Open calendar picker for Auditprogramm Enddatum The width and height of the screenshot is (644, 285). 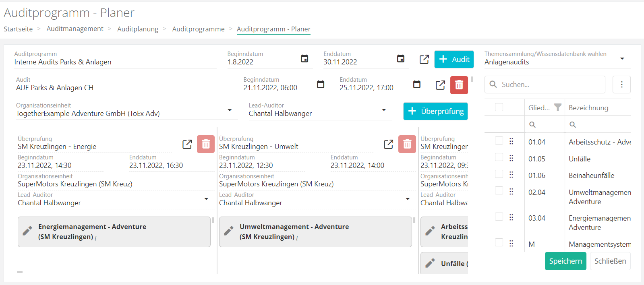[401, 59]
